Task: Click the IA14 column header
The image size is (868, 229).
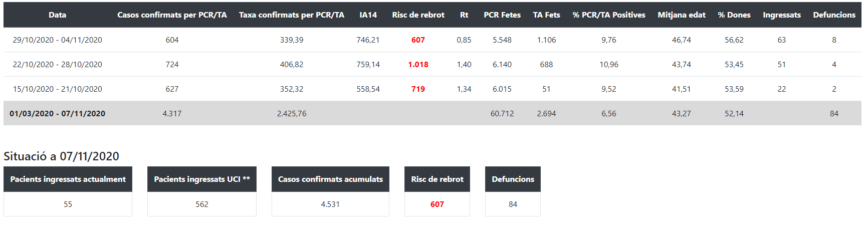Action: click(x=368, y=15)
